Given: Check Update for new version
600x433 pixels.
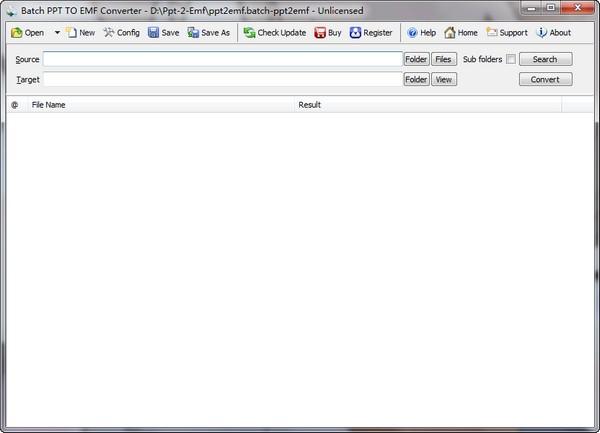Looking at the screenshot, I should (x=275, y=33).
